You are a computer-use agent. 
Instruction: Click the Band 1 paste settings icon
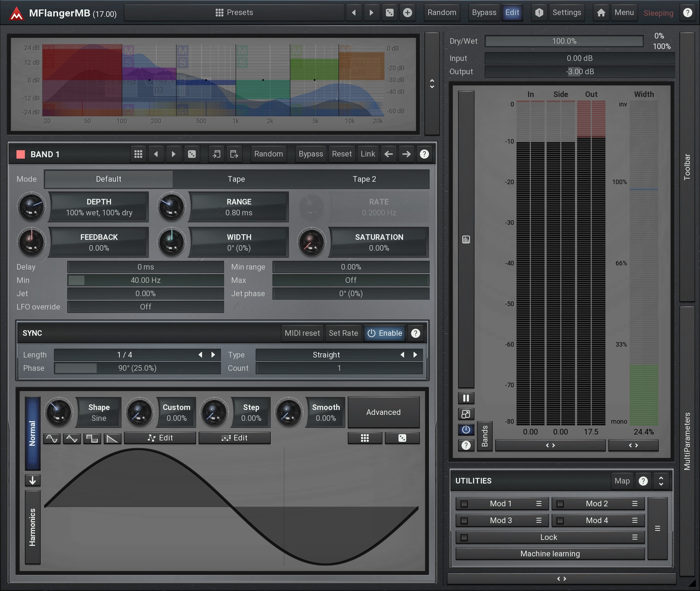point(234,154)
